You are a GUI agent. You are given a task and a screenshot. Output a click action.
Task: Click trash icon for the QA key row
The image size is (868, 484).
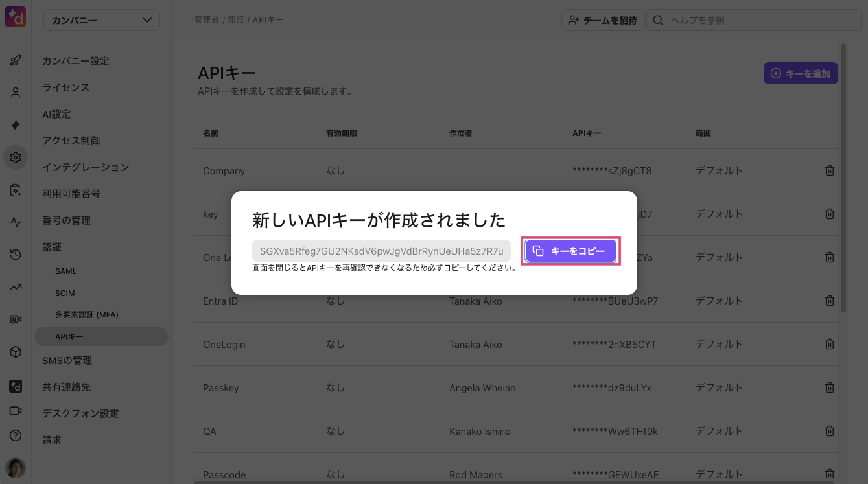(x=829, y=431)
